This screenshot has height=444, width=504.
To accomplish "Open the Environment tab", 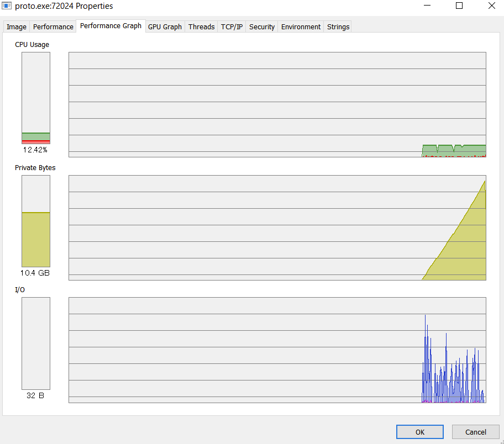I will [x=301, y=27].
